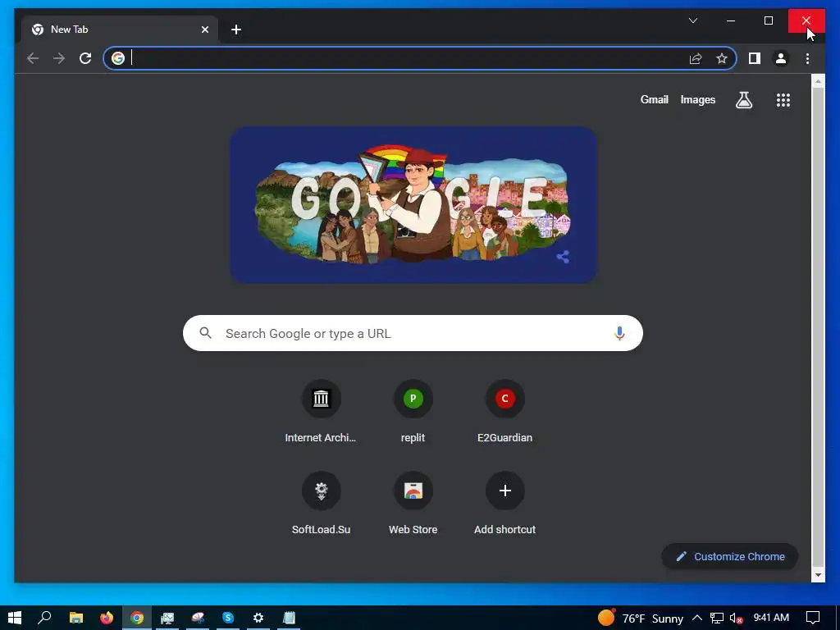Open the replit shortcut
Viewport: 840px width, 630px height.
click(413, 412)
